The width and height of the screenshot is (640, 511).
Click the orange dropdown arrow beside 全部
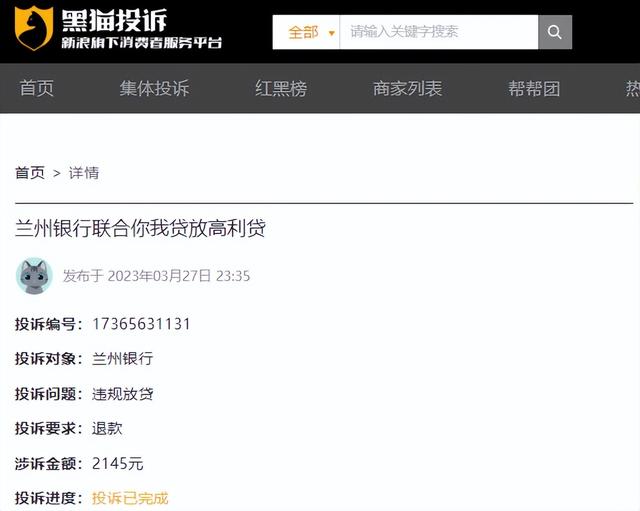click(x=331, y=33)
